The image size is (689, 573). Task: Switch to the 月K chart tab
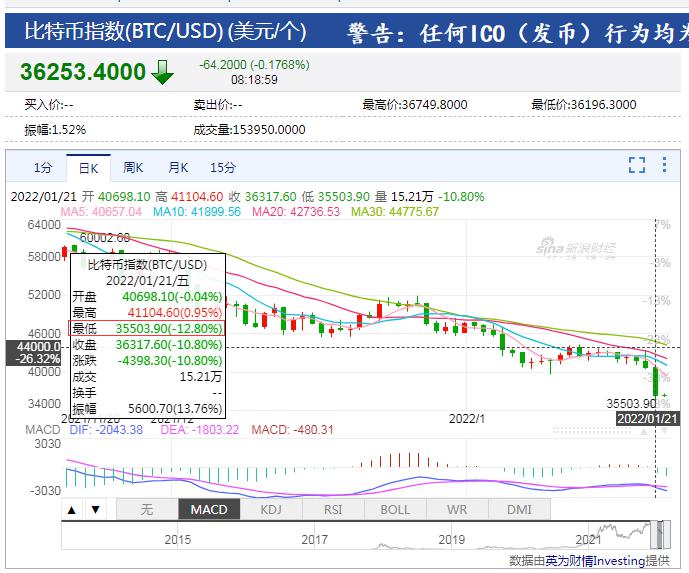click(x=178, y=167)
